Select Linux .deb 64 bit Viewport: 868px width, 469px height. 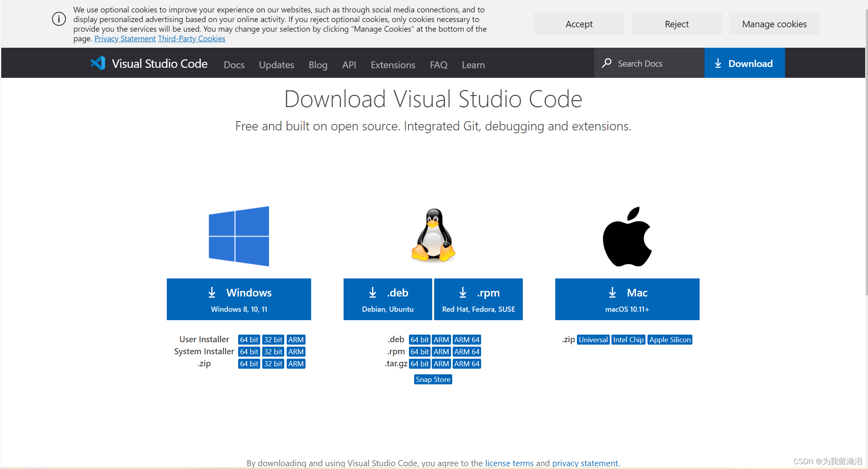tap(419, 339)
